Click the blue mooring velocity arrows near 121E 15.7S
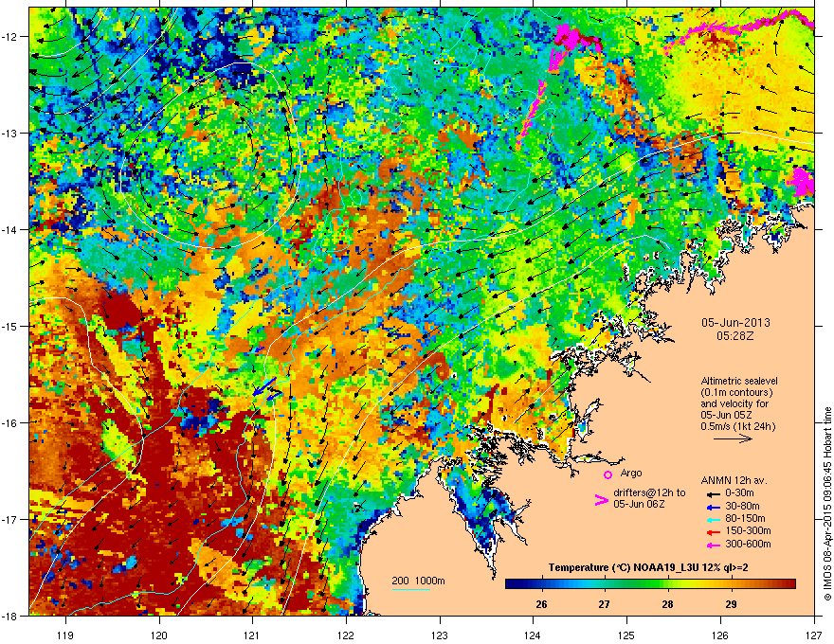Screen dimensions: 834x644 [266, 389]
